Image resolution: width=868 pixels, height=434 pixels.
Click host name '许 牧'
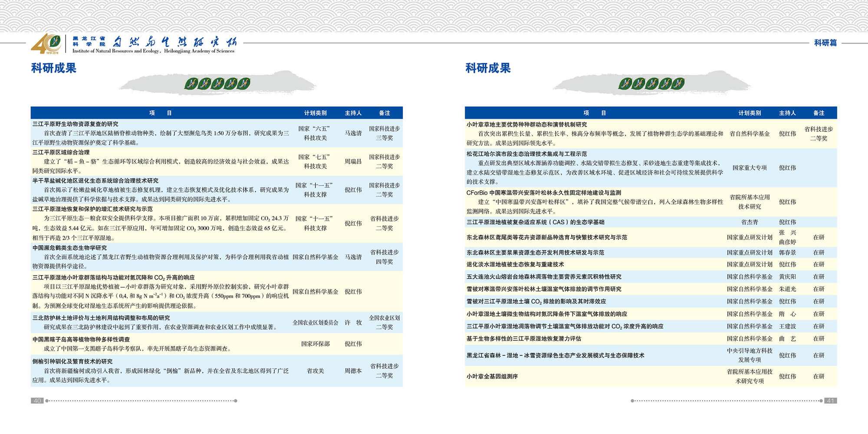point(353,322)
